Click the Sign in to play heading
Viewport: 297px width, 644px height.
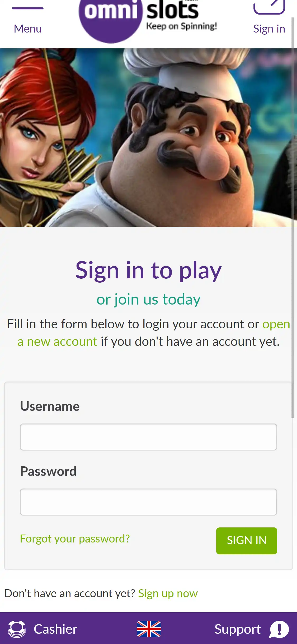148,270
